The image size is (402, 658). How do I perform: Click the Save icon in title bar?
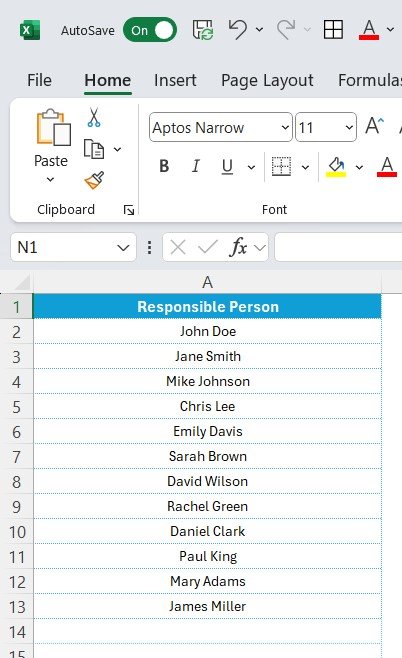point(203,30)
